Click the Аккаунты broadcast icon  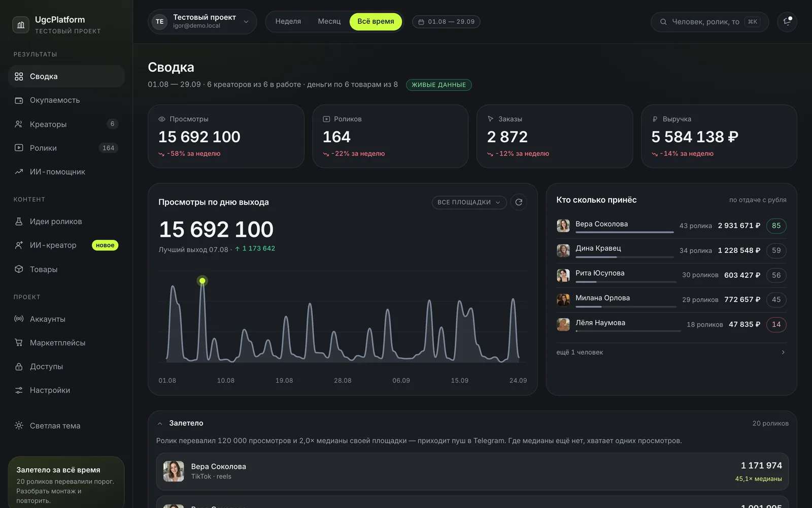pyautogui.click(x=19, y=319)
